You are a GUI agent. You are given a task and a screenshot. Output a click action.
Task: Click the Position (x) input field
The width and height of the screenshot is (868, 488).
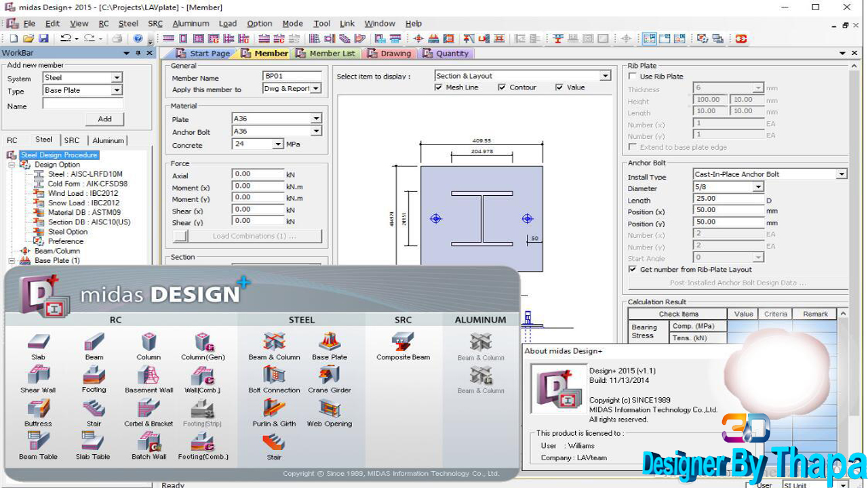click(x=728, y=211)
